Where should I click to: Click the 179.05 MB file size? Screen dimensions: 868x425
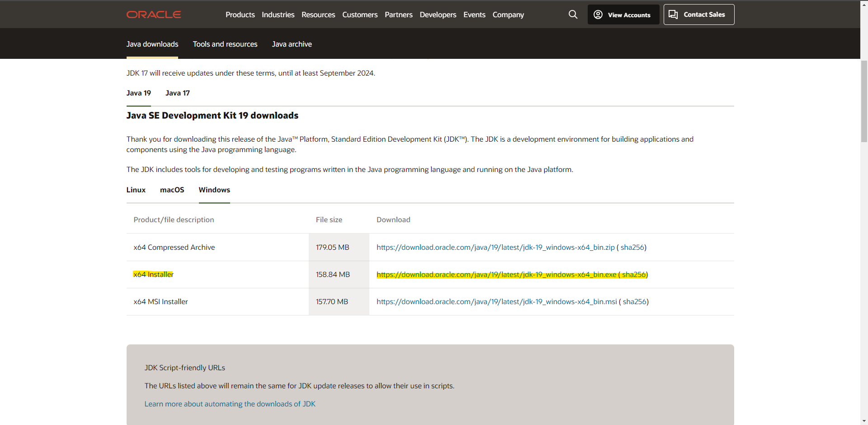pyautogui.click(x=332, y=247)
